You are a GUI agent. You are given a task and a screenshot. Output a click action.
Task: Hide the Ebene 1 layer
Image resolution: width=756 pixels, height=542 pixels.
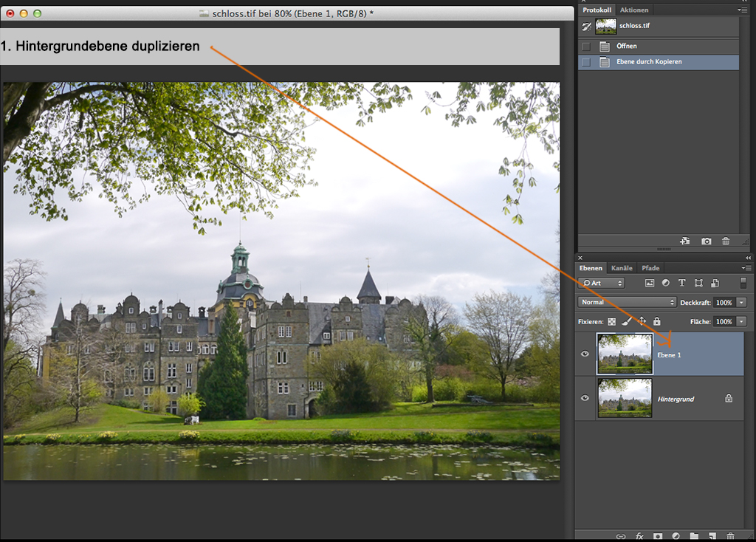(585, 354)
